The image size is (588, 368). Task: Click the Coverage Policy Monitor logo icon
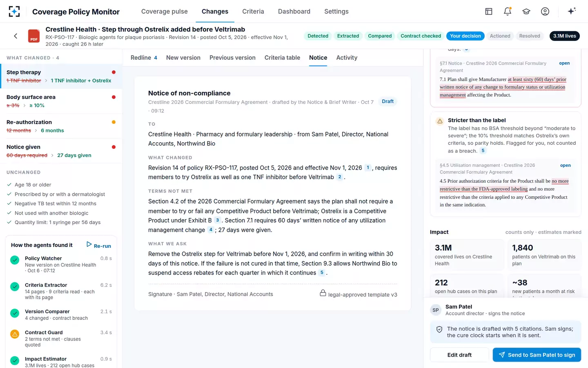coord(14,11)
